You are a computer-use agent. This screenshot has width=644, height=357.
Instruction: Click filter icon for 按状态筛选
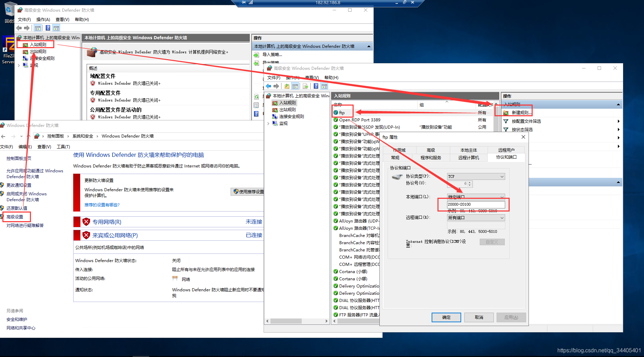pos(506,129)
